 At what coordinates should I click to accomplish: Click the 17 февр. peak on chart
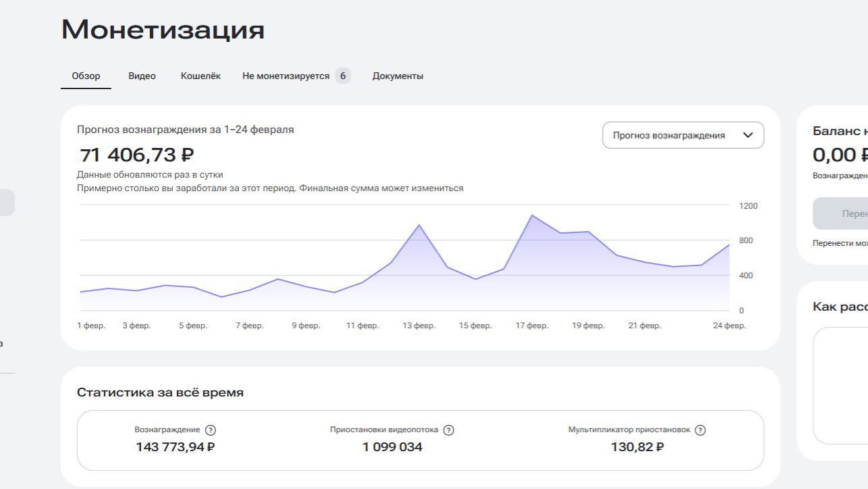(532, 215)
